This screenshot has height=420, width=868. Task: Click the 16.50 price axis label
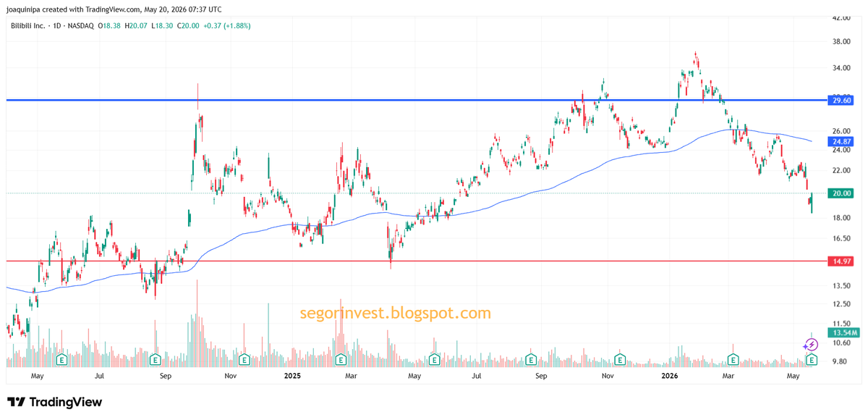[x=841, y=238]
